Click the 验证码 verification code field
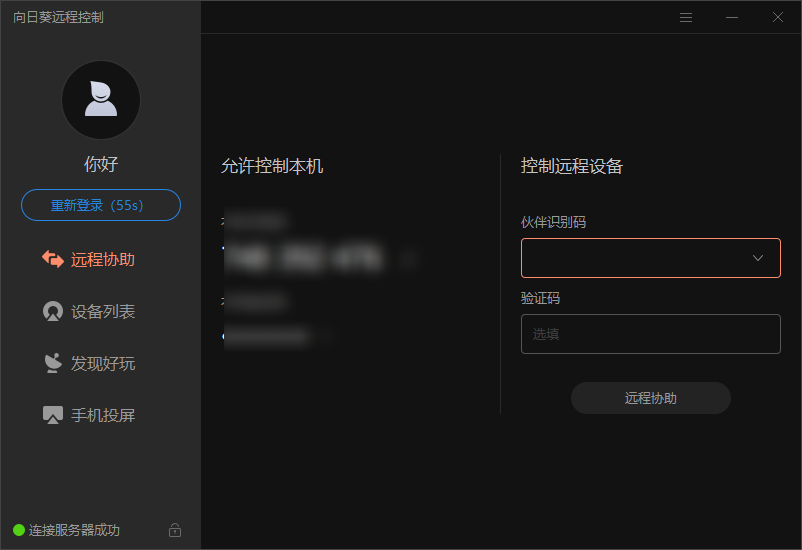Screen dimensions: 802x550 pos(651,334)
